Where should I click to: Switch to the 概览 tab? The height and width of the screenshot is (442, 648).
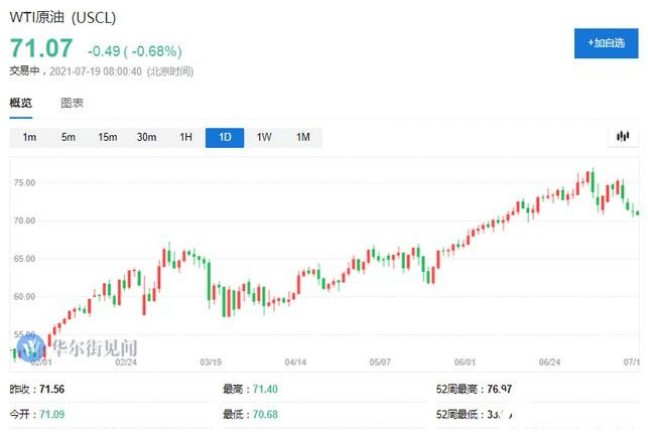pos(21,103)
